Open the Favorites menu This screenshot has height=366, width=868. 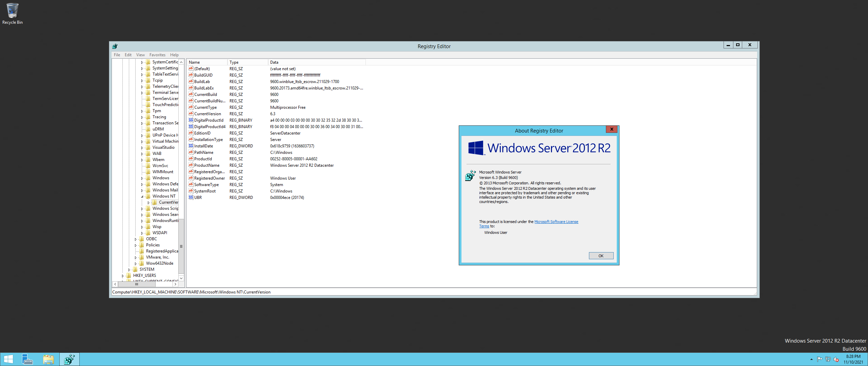click(x=157, y=55)
